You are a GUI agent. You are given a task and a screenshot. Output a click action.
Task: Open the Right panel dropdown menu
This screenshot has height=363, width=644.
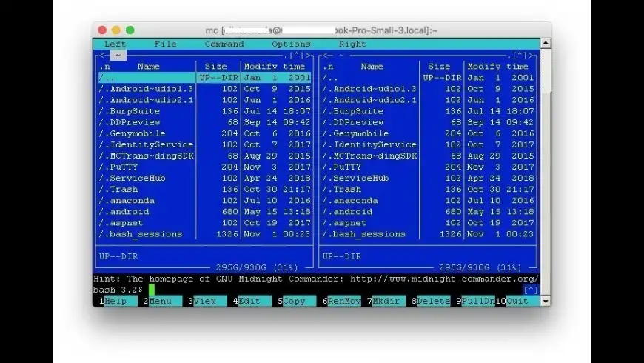point(352,44)
